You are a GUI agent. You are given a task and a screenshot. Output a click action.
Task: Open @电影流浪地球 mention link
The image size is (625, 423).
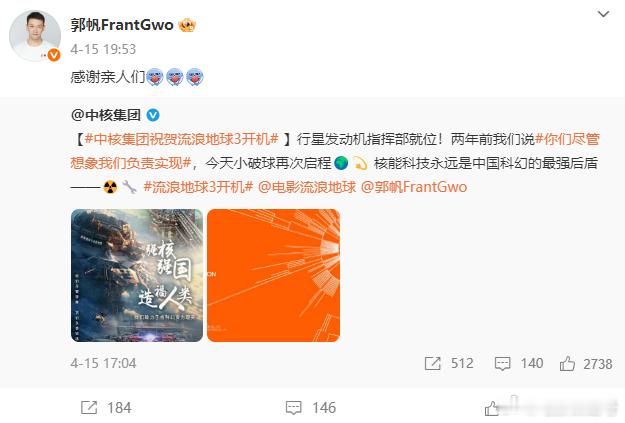coord(307,187)
